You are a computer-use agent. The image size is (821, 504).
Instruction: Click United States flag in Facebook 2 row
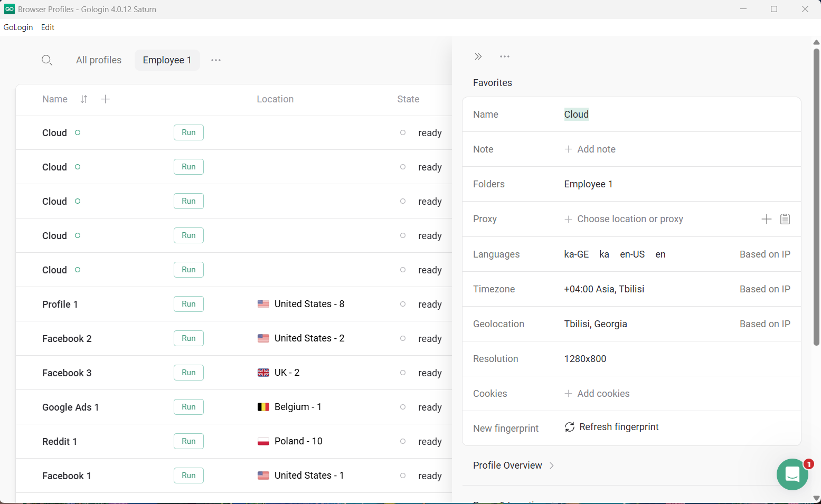tap(263, 338)
